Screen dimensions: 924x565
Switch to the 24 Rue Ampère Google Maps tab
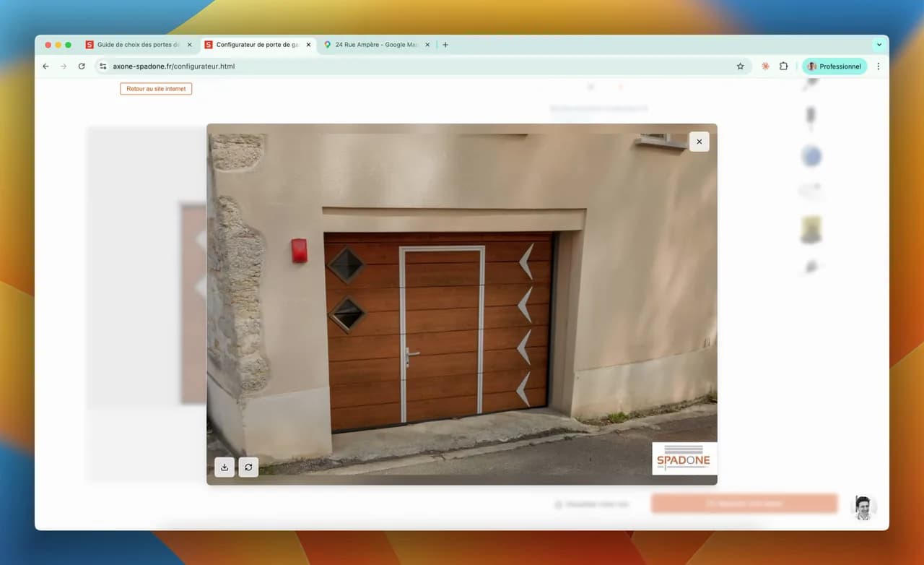[377, 45]
